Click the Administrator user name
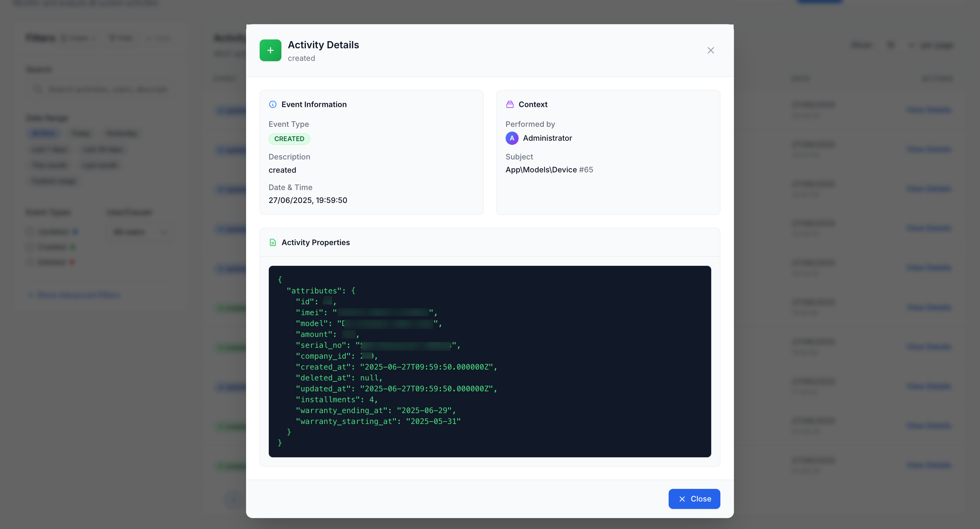Image resolution: width=980 pixels, height=529 pixels. (548, 138)
